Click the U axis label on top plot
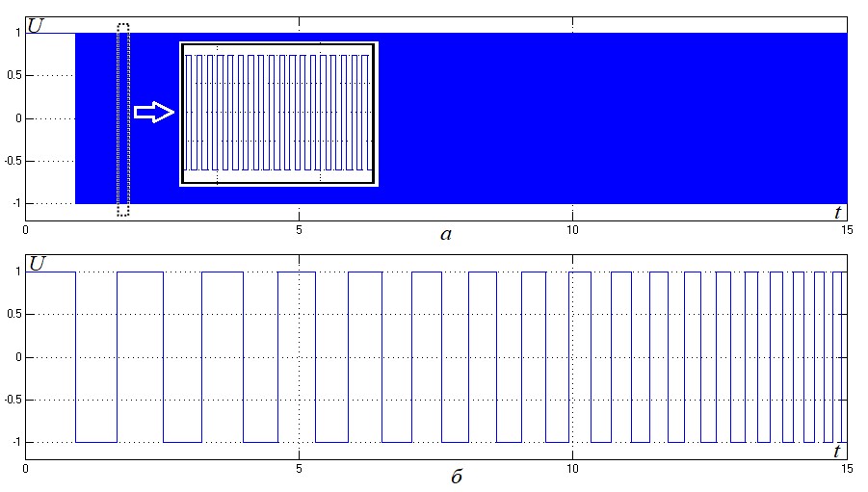This screenshot has width=868, height=492. 35,26
